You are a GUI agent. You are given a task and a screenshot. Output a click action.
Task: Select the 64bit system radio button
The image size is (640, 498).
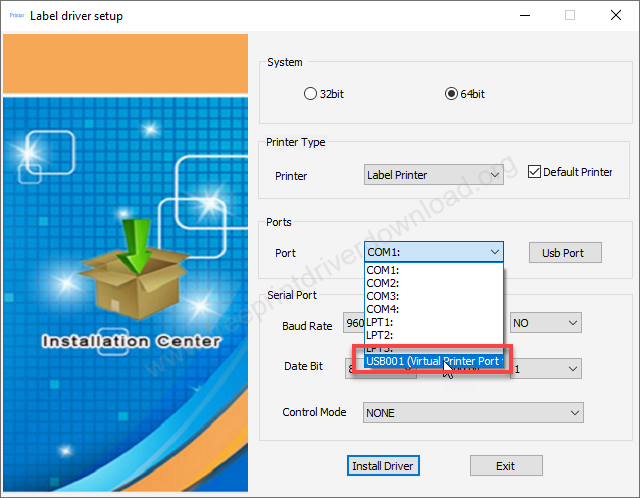[x=451, y=94]
